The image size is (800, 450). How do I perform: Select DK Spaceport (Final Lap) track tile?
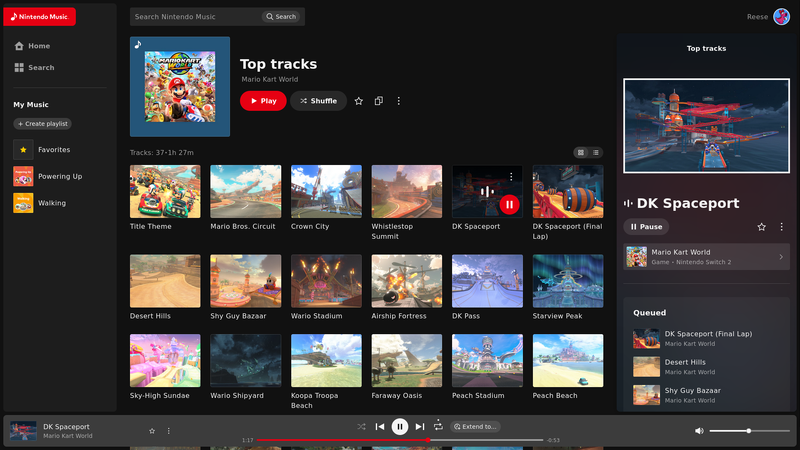point(568,191)
